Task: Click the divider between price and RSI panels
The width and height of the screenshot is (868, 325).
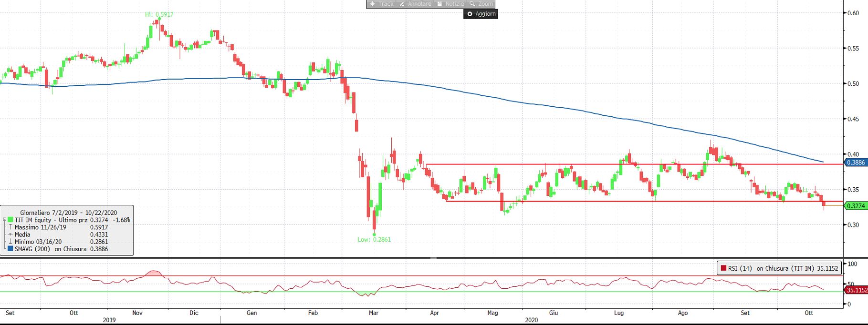Action: 433,258
